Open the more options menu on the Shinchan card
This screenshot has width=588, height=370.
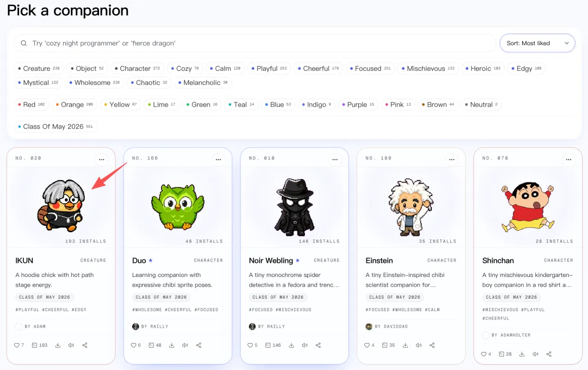[568, 159]
